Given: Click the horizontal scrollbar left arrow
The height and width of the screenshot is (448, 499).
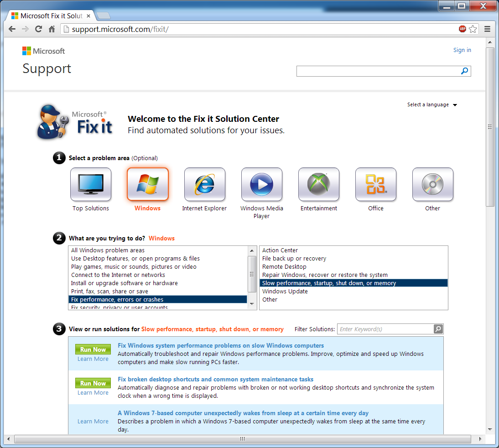Looking at the screenshot, I should click(x=8, y=439).
